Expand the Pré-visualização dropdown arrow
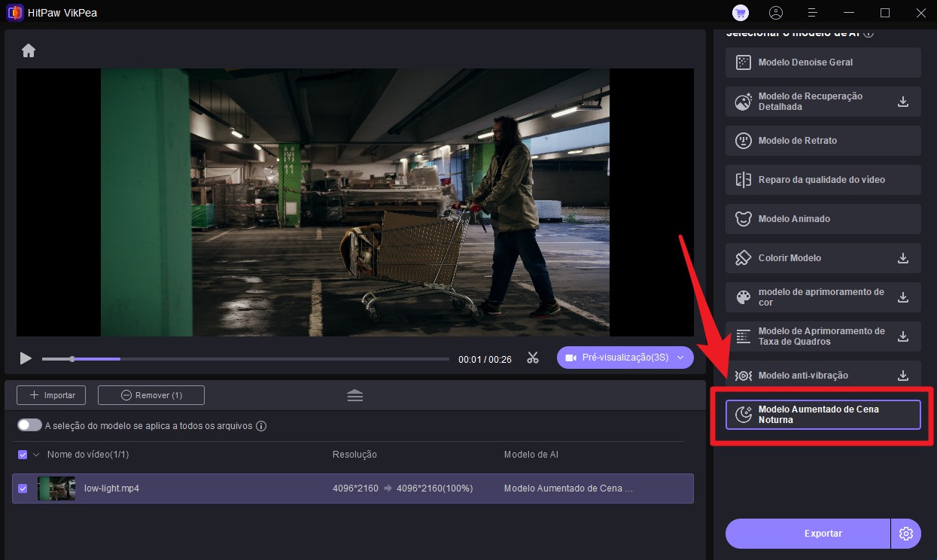937x560 pixels. click(680, 358)
